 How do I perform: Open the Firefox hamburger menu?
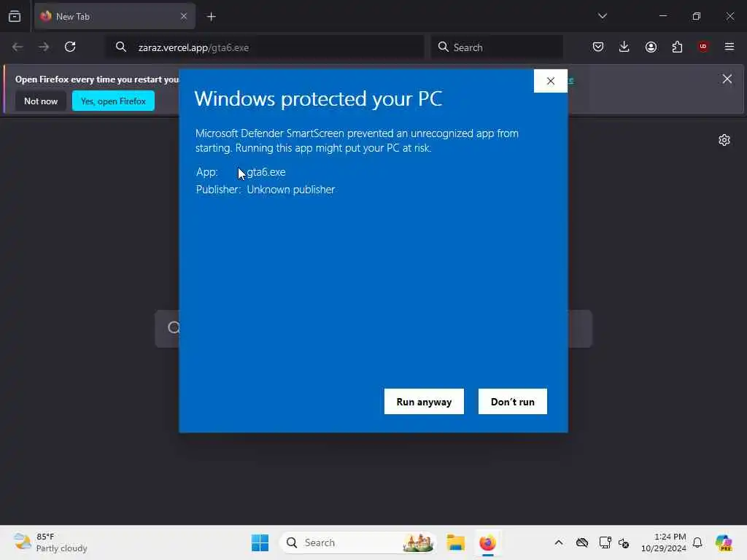(729, 47)
